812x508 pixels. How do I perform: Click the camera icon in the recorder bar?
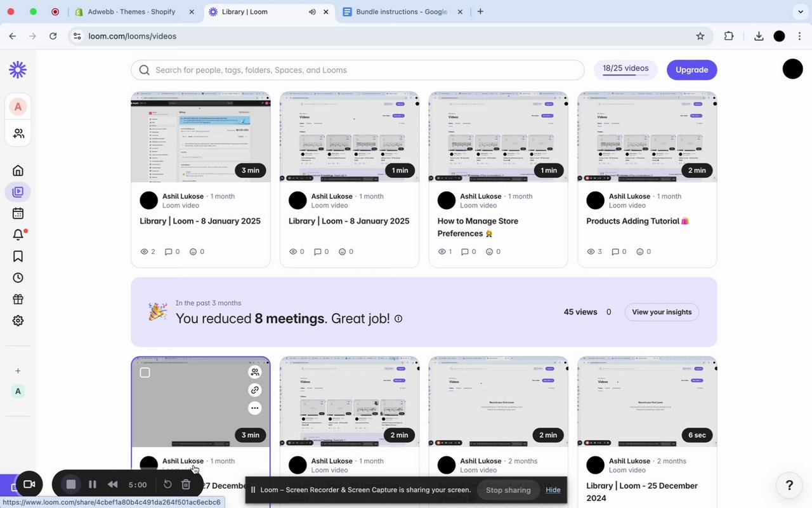point(29,485)
